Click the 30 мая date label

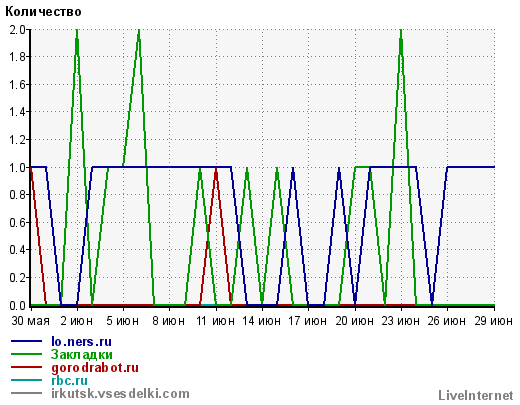pyautogui.click(x=31, y=321)
